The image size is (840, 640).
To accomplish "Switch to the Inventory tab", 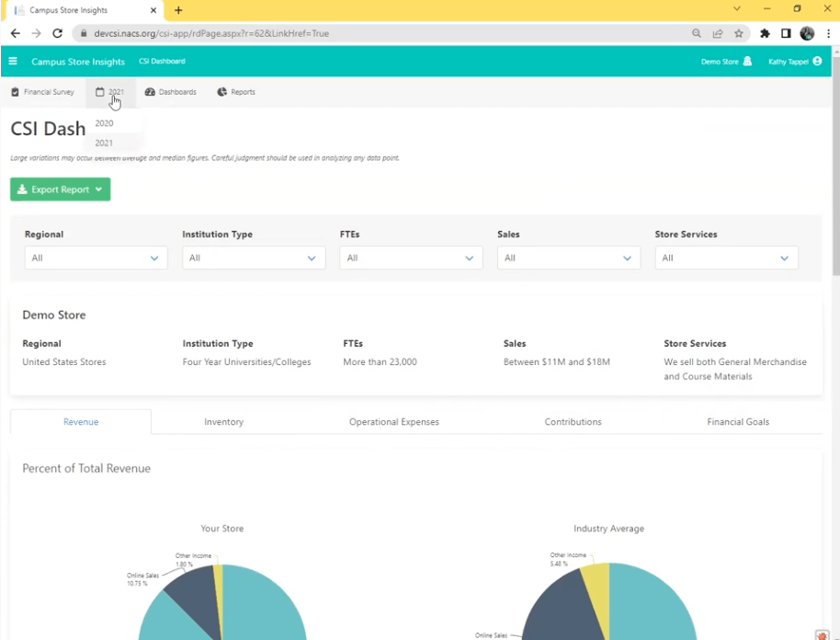I will pos(224,422).
